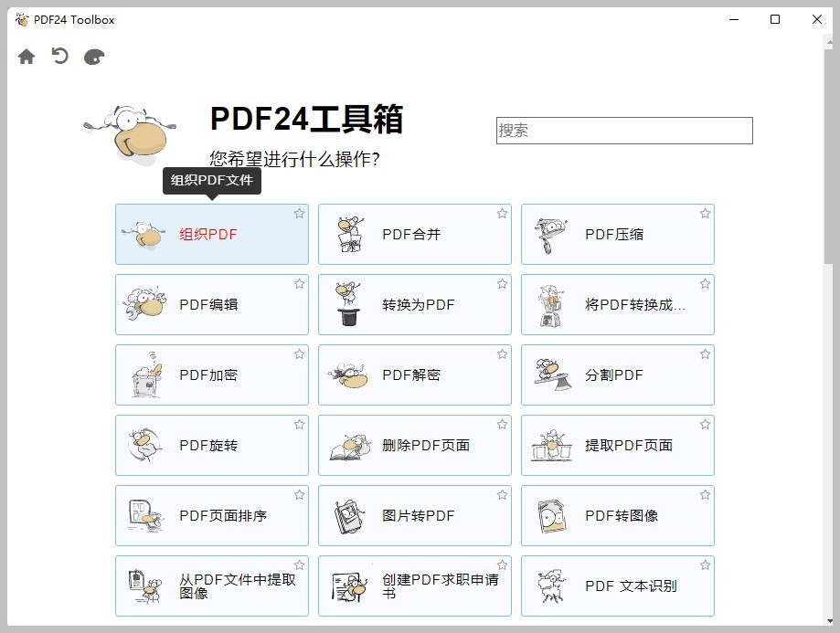Viewport: 840px width, 633px height.
Task: Click the vertical scrollbar thumb
Action: click(829, 155)
